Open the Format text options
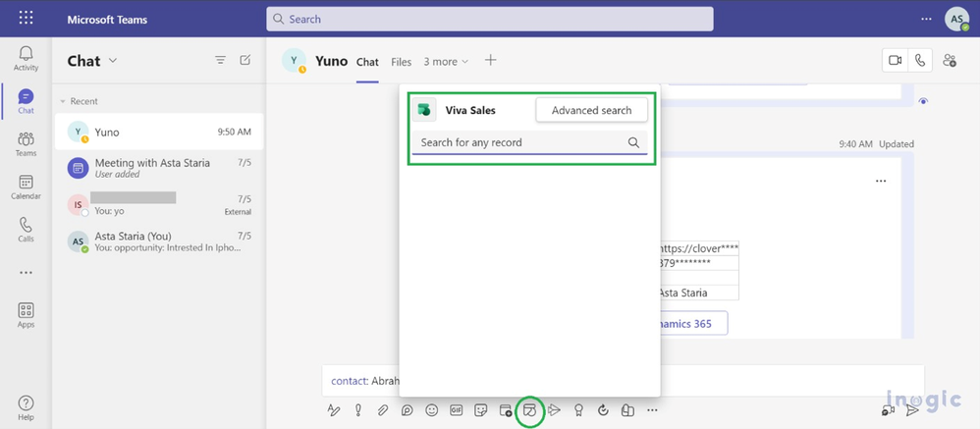This screenshot has height=429, width=980. point(334,410)
